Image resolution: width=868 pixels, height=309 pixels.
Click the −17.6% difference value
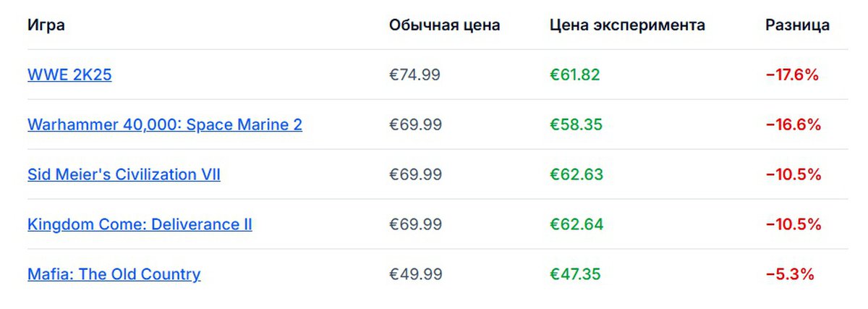[791, 75]
